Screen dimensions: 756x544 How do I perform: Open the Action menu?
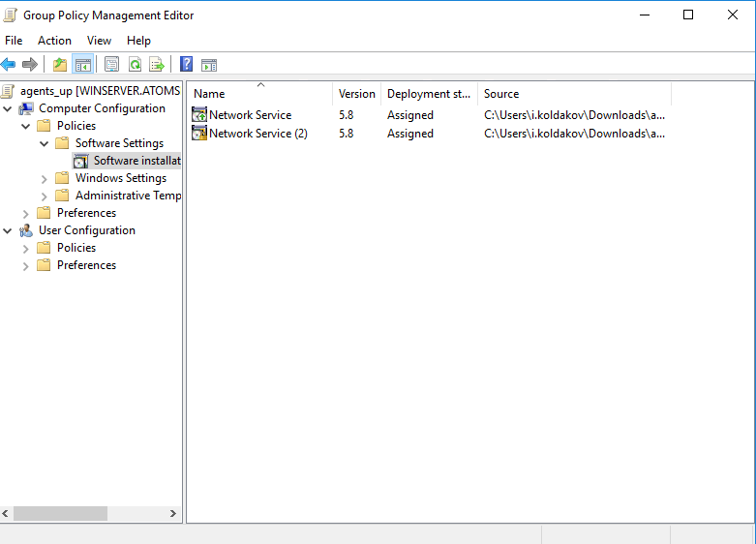click(54, 41)
